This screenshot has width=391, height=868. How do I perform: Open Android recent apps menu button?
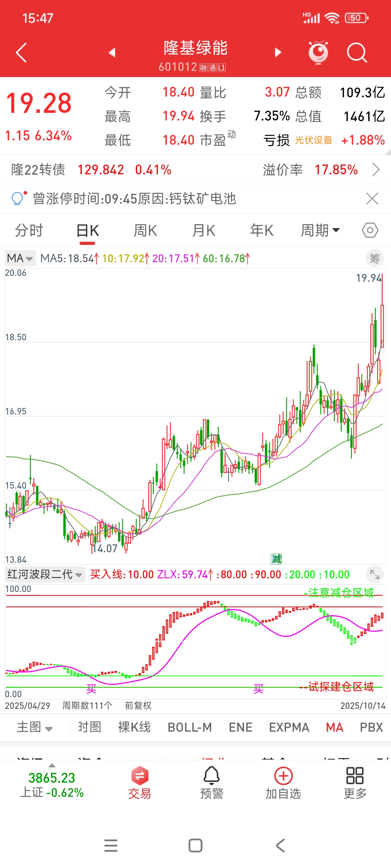point(111,846)
